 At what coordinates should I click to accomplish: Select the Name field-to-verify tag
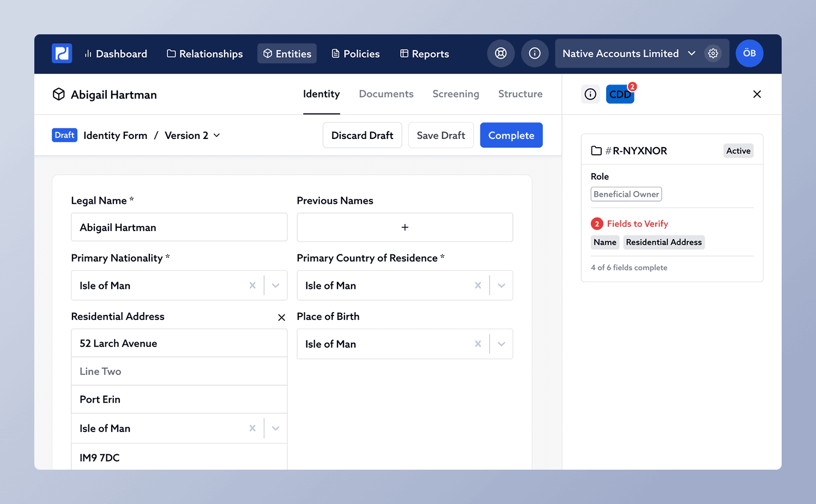point(605,242)
